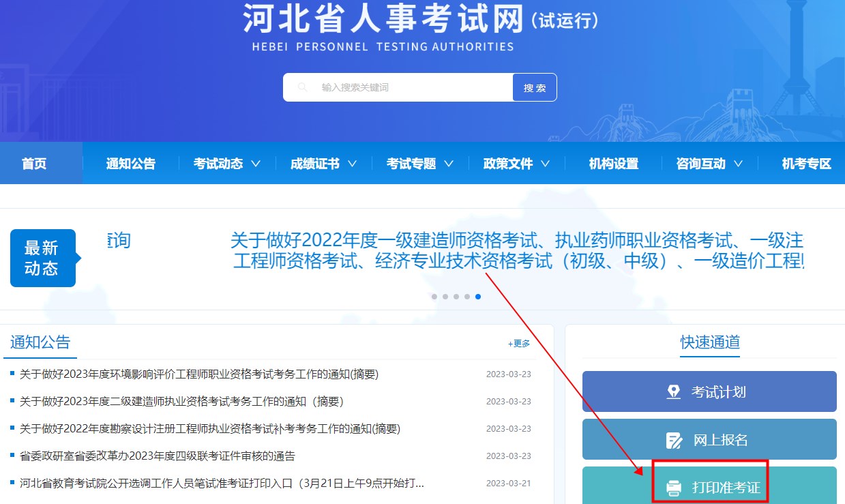Click the pencil icon on 网上报名 button
Image resolution: width=845 pixels, height=504 pixels.
674,440
